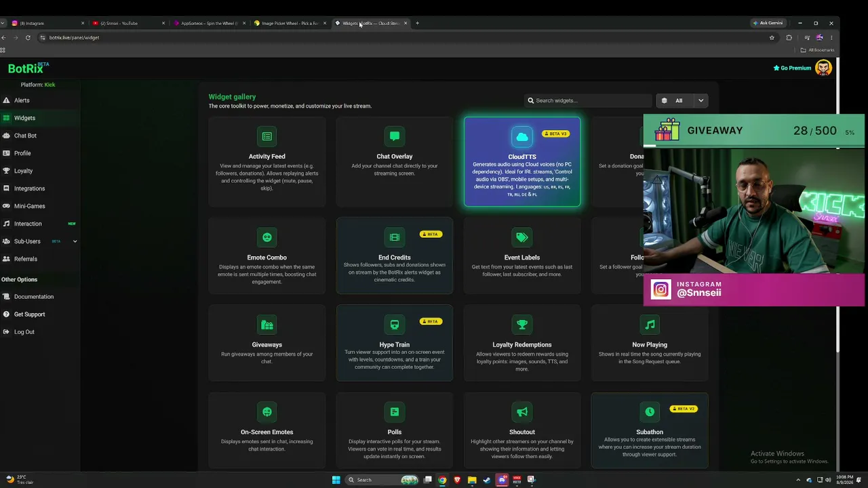Image resolution: width=868 pixels, height=488 pixels.
Task: Open Discord from the taskbar
Action: coord(502,480)
